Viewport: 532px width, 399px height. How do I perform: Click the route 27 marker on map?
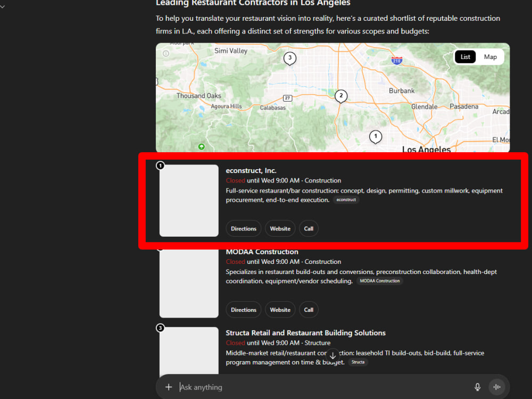tap(287, 98)
